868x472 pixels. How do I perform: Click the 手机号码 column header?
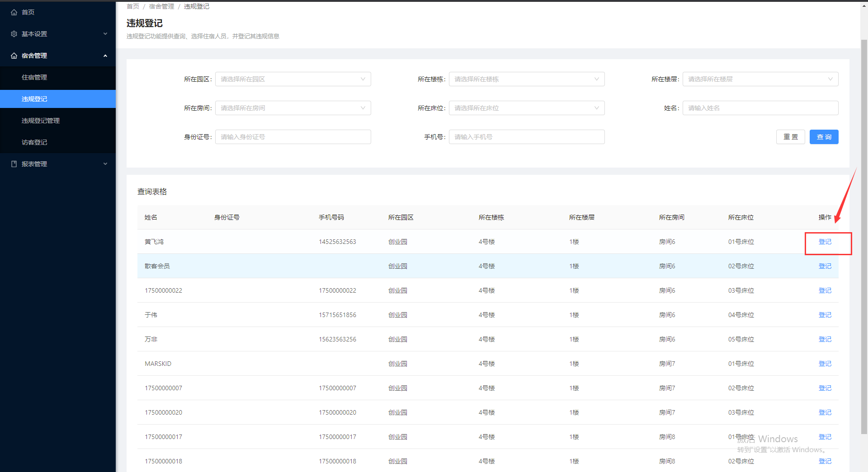pos(331,217)
